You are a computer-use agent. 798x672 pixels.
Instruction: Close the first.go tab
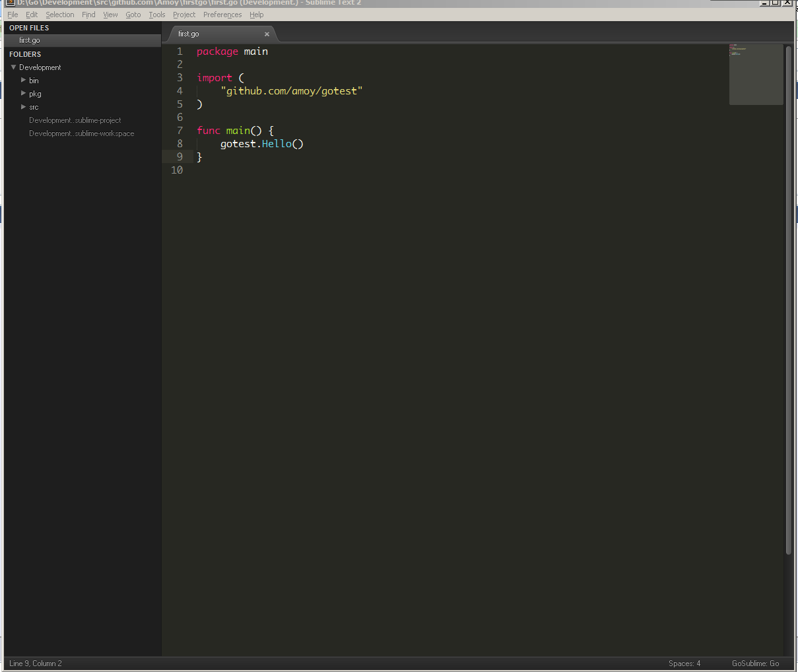(x=267, y=34)
